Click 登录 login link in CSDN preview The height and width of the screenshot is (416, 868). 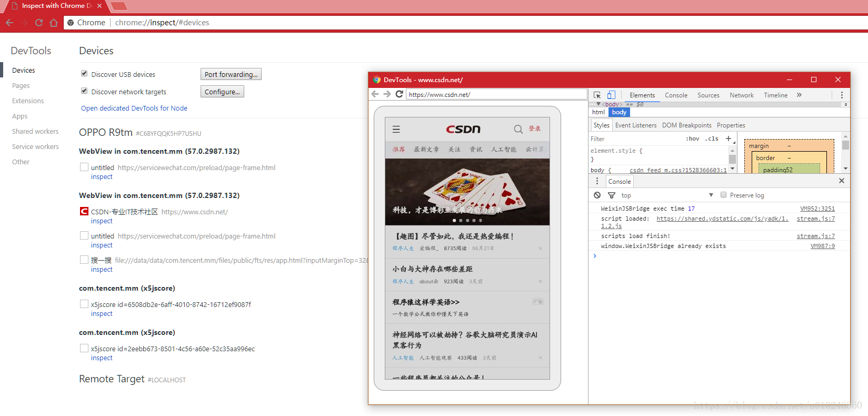click(535, 129)
